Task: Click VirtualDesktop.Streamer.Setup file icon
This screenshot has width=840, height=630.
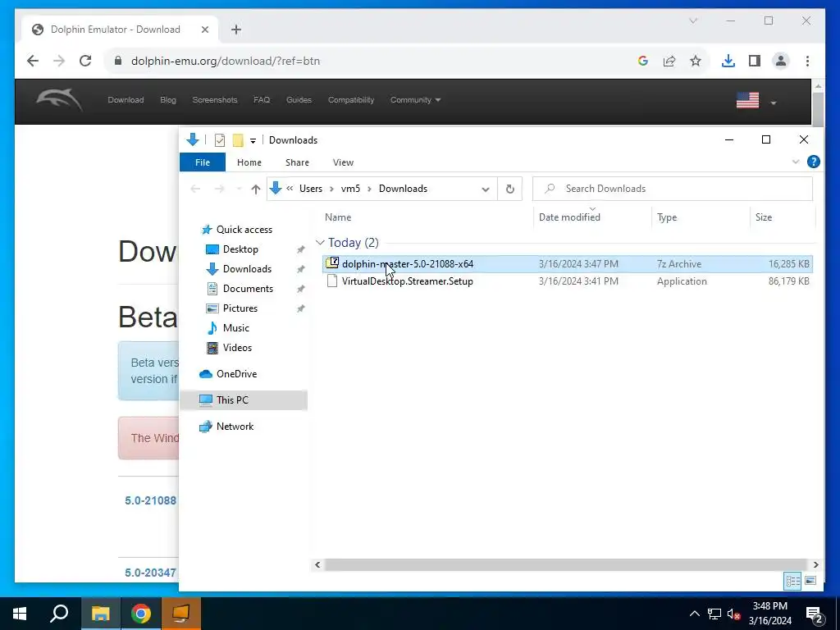Action: 332,281
